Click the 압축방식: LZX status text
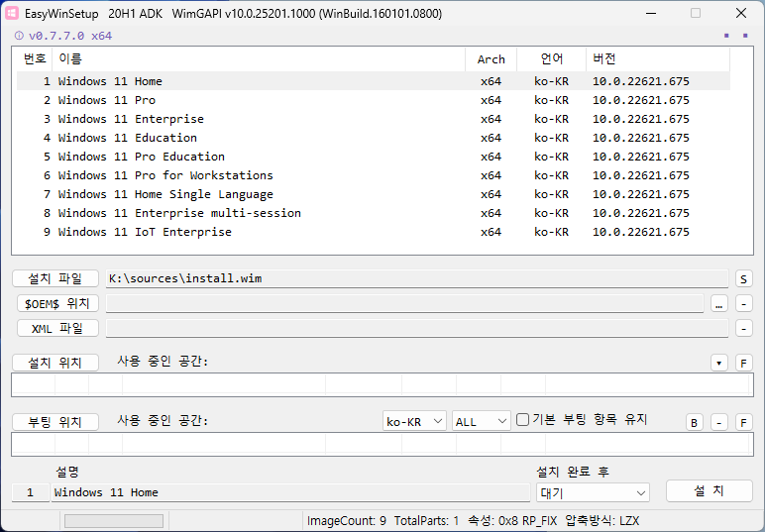The image size is (765, 532). point(602,521)
